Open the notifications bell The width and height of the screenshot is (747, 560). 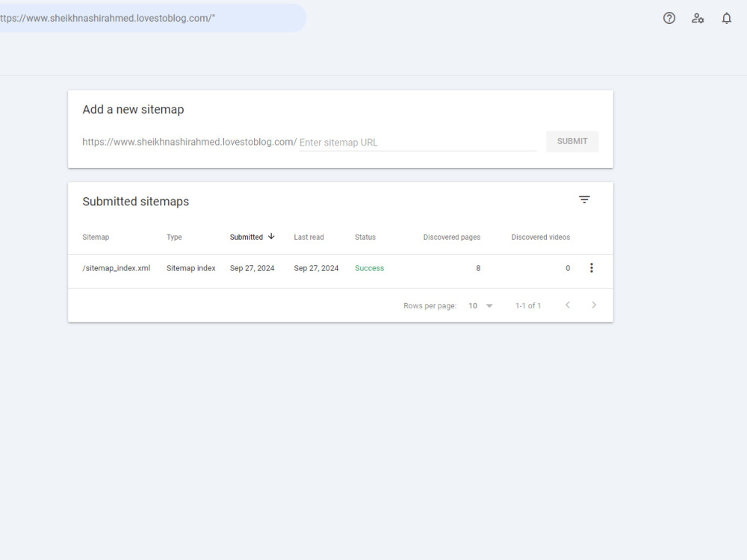727,18
